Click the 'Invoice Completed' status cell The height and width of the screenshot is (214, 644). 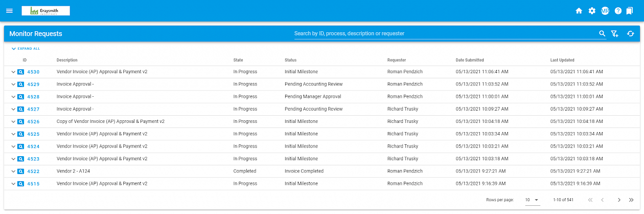pyautogui.click(x=304, y=172)
